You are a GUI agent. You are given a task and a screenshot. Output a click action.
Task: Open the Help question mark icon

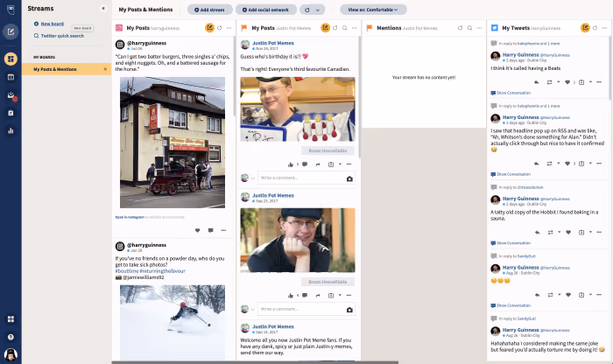pyautogui.click(x=11, y=337)
